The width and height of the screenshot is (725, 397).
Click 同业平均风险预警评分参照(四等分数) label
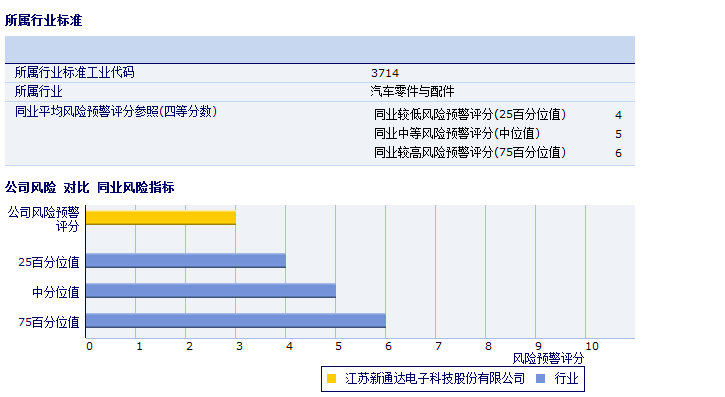point(116,112)
